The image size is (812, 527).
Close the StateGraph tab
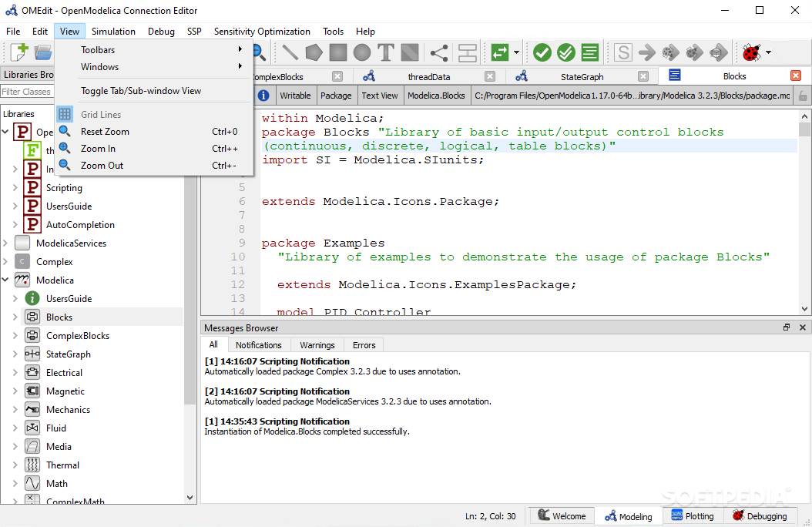coord(643,76)
